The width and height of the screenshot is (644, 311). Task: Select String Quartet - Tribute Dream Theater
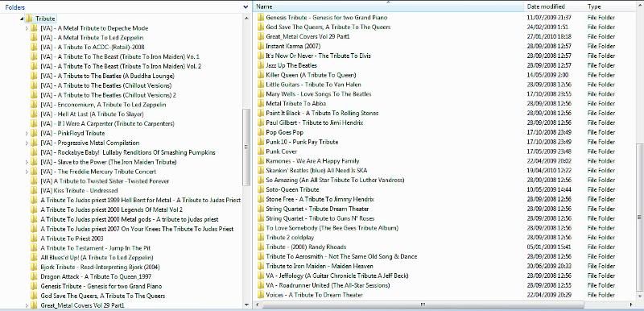[x=317, y=209]
